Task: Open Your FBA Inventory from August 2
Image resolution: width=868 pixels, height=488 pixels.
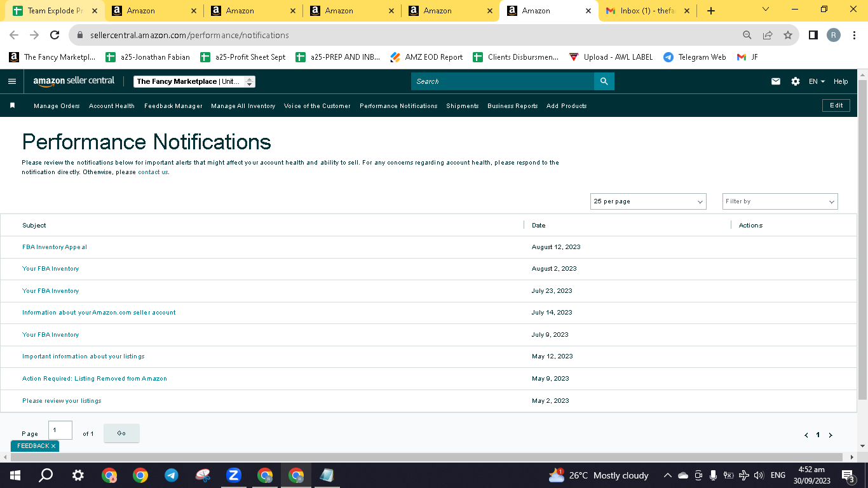Action: pos(50,269)
